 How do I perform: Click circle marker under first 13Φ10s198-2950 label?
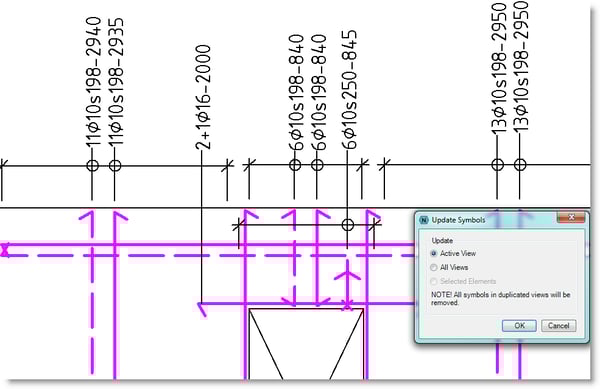pyautogui.click(x=497, y=165)
